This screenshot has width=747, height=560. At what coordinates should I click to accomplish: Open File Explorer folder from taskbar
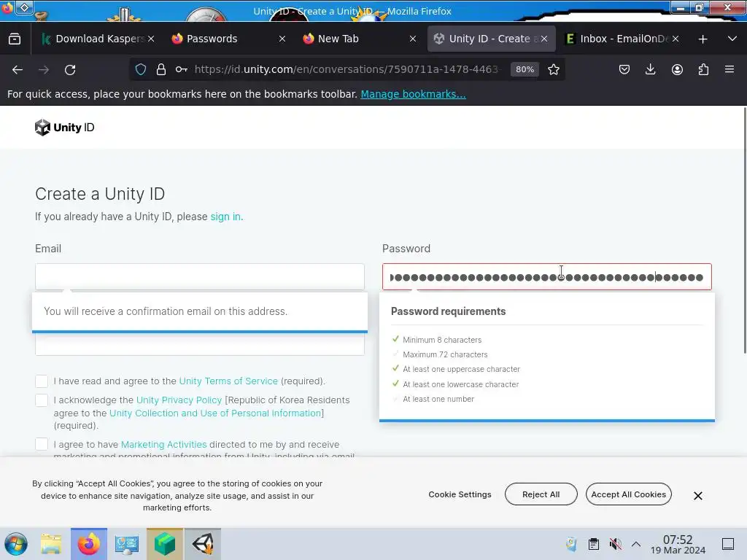[x=51, y=544]
